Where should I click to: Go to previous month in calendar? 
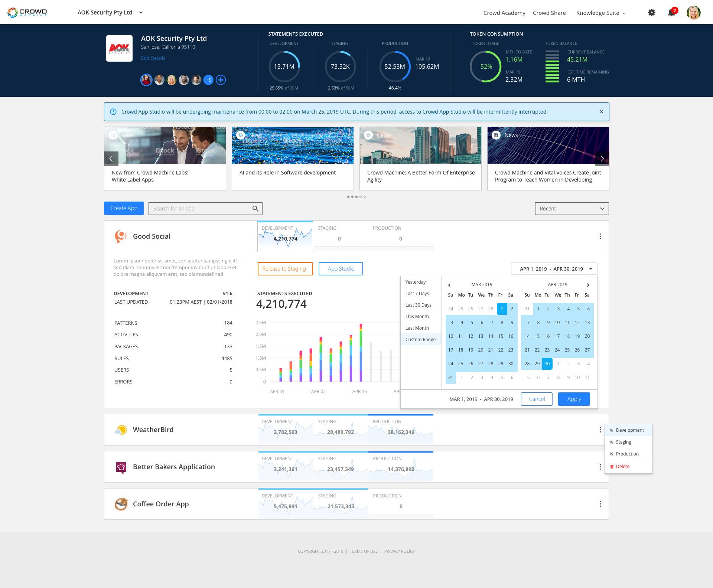pyautogui.click(x=449, y=285)
